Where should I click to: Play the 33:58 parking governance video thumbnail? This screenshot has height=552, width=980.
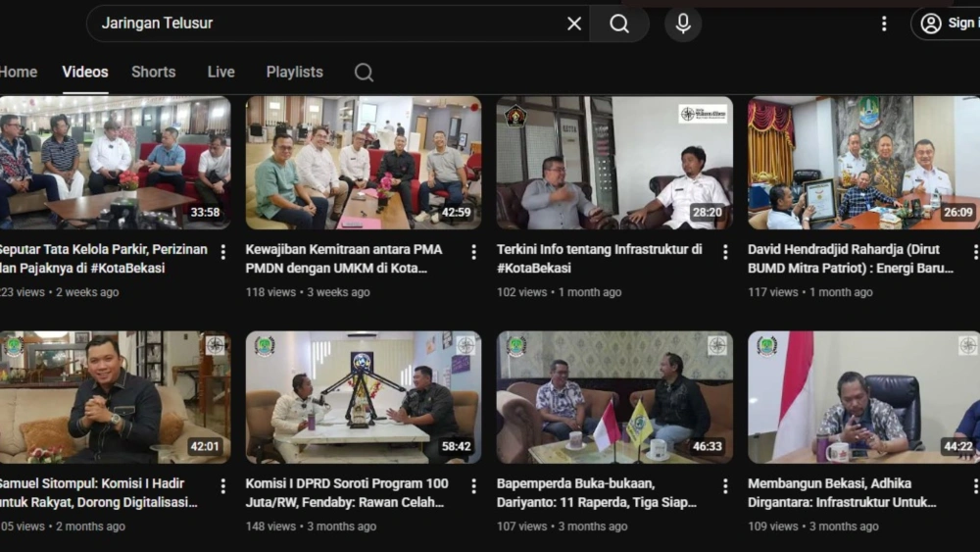pyautogui.click(x=115, y=163)
